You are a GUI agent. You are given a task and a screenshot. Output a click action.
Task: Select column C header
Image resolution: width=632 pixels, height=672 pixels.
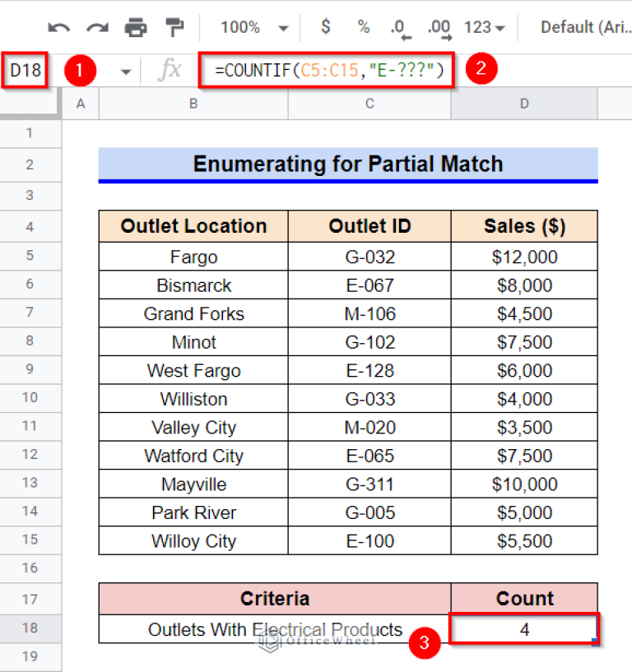(369, 104)
